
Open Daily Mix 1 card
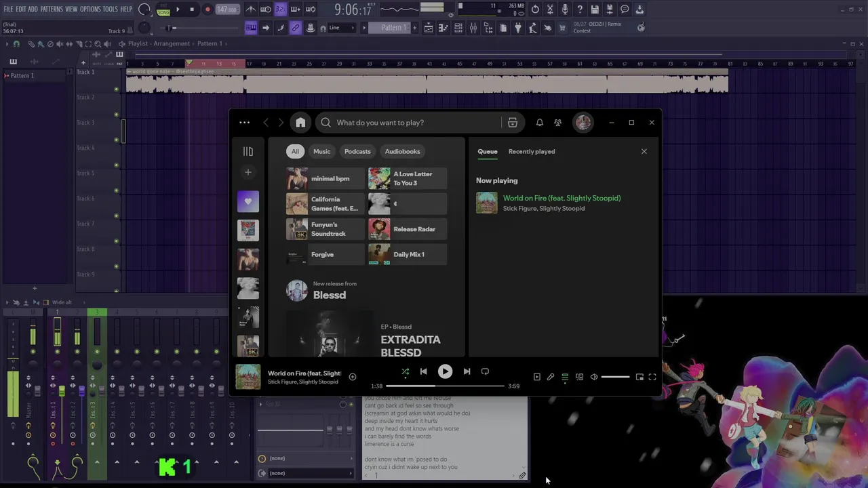(x=408, y=255)
